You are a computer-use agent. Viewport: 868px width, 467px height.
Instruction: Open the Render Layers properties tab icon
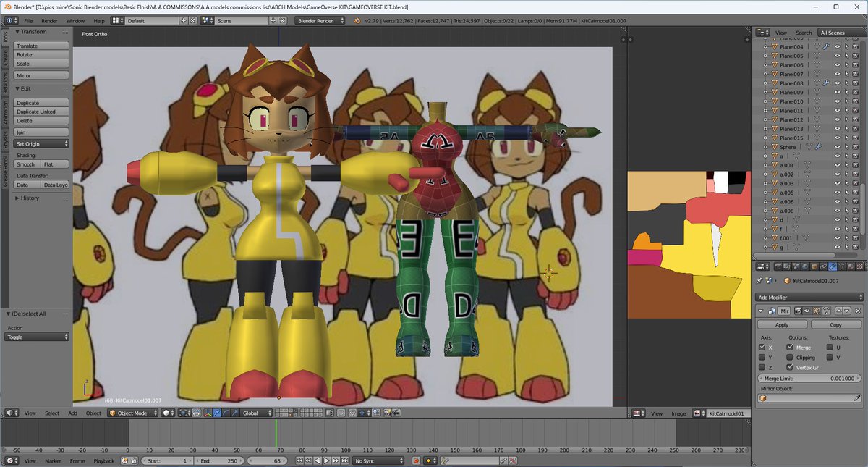787,266
